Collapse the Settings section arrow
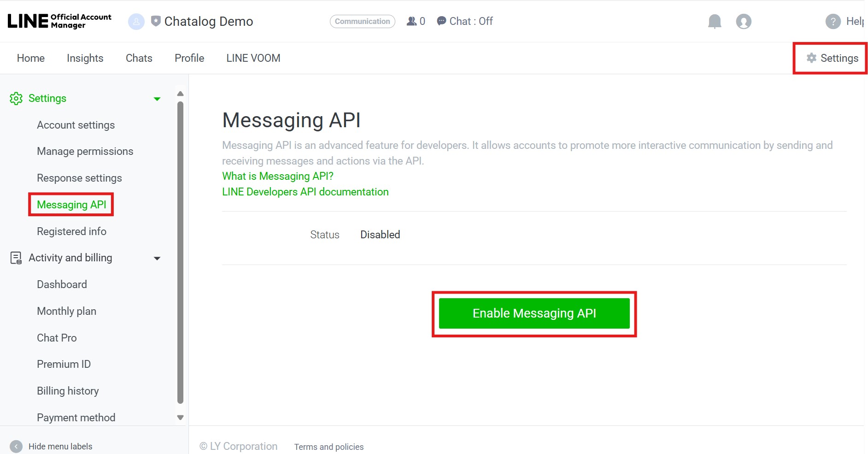 (157, 99)
